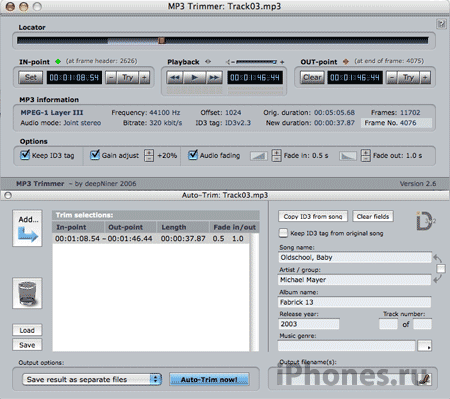Screen dimensions: 450x399
Task: Click the Artist / group field
Action: point(355,280)
